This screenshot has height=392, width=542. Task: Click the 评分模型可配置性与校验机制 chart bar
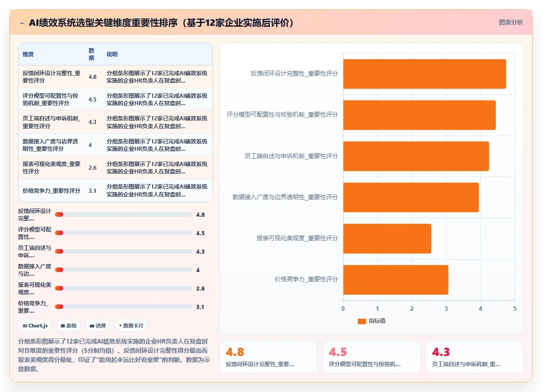pyautogui.click(x=419, y=115)
